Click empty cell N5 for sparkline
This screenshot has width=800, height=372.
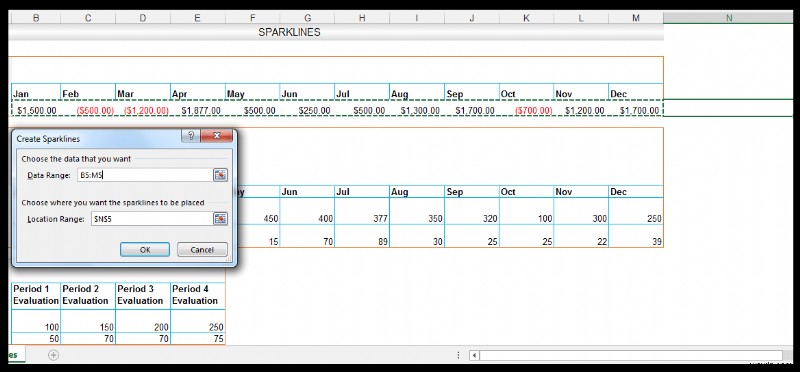pyautogui.click(x=729, y=108)
